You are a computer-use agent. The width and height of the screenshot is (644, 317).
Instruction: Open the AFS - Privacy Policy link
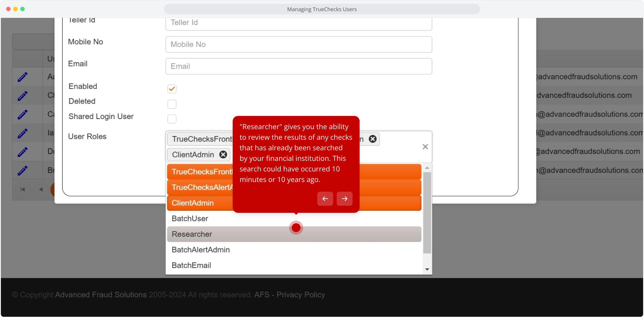[x=290, y=294]
